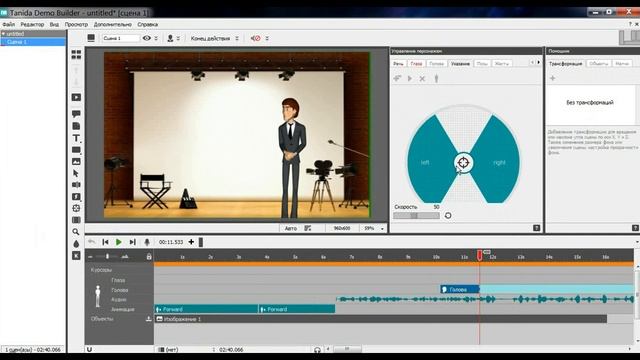Open the Вид menu
This screenshot has height=360, width=640.
coord(54,24)
